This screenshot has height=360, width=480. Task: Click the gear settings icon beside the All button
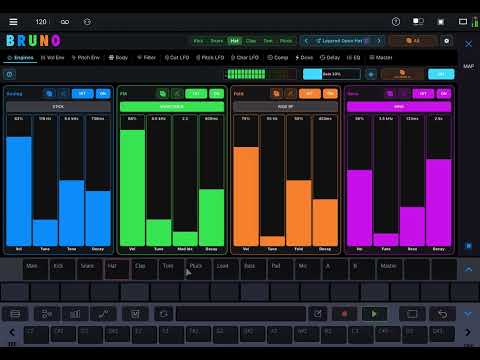[x=446, y=41]
